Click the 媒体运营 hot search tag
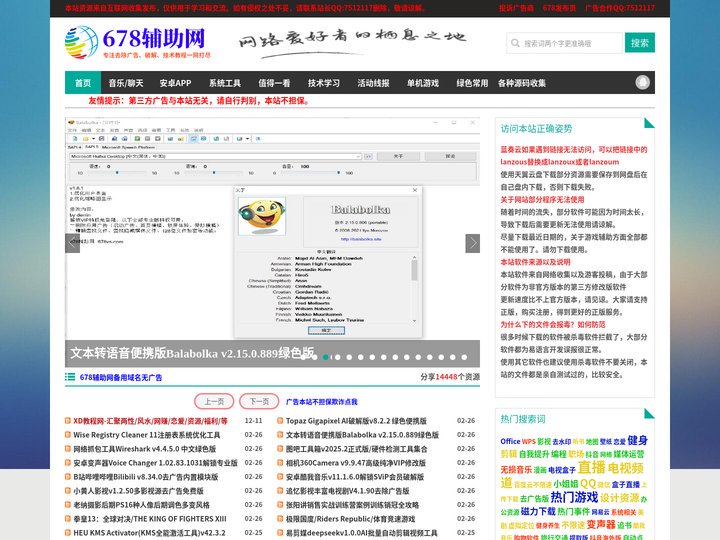The height and width of the screenshot is (540, 720). (629, 454)
